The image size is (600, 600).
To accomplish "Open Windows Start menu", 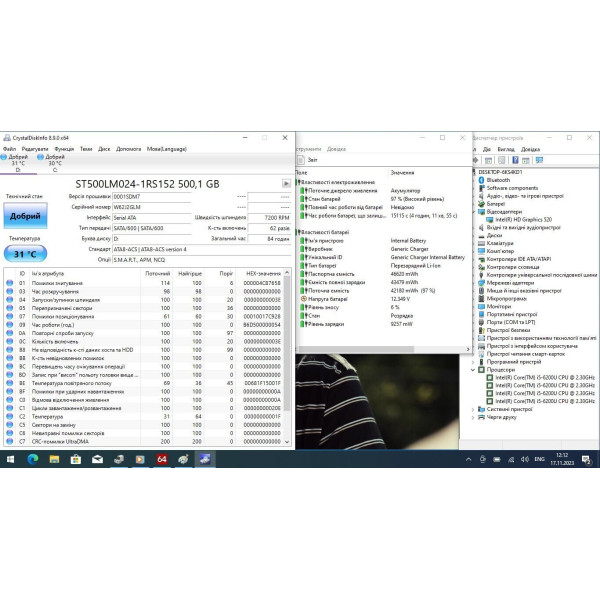I will 10,459.
